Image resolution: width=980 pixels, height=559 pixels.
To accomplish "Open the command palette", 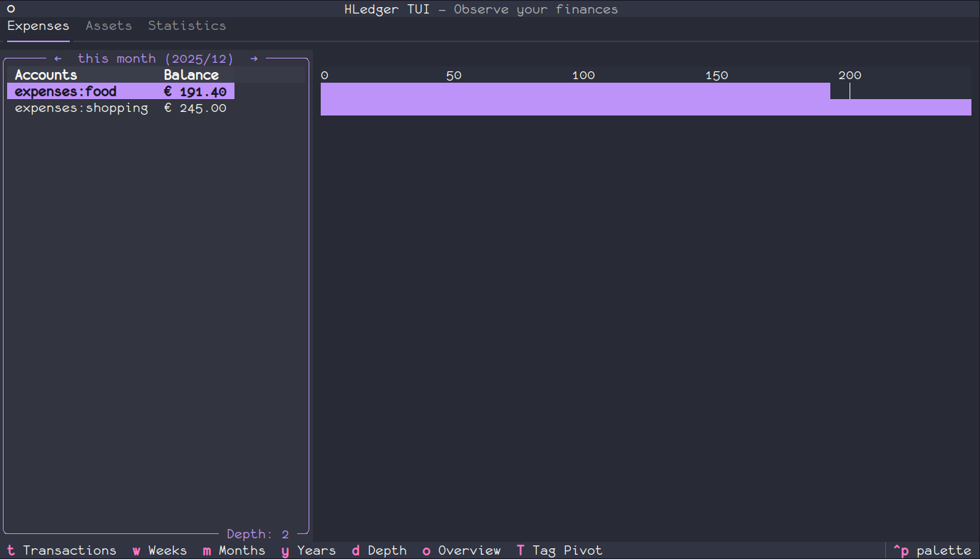I will tap(932, 550).
